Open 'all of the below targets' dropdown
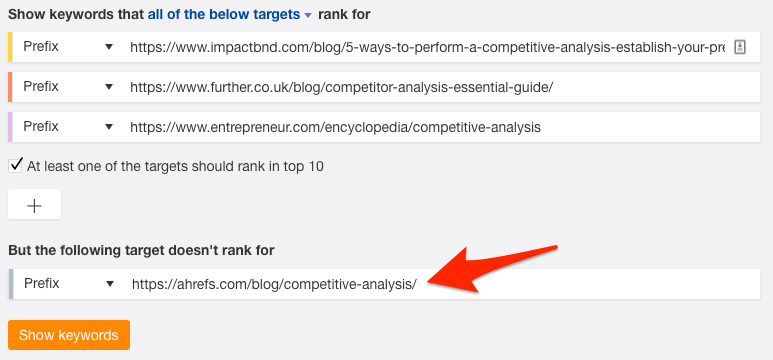The width and height of the screenshot is (773, 360). (230, 14)
